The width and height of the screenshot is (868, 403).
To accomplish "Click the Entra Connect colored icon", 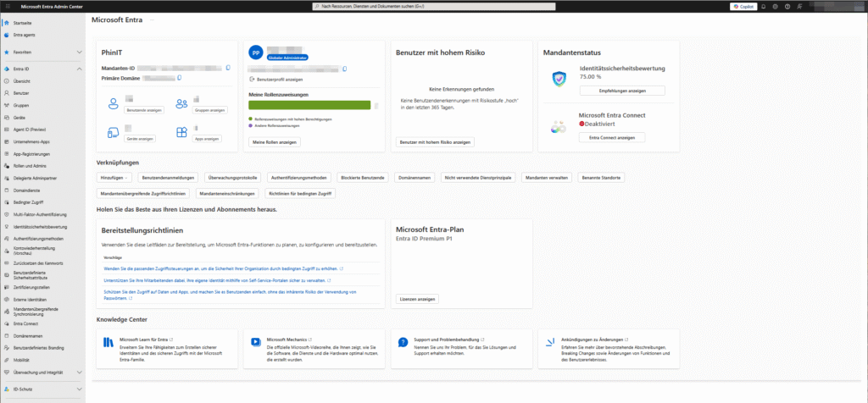I will pos(558,127).
